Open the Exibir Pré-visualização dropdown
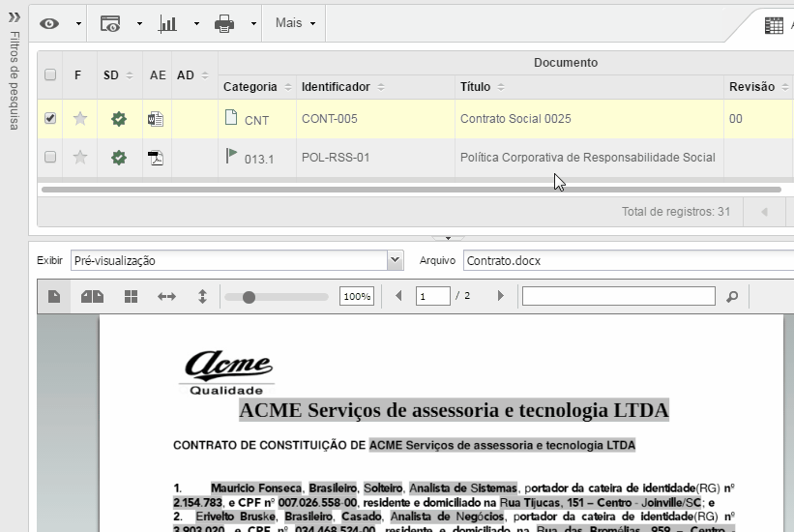794x532 pixels. click(394, 260)
